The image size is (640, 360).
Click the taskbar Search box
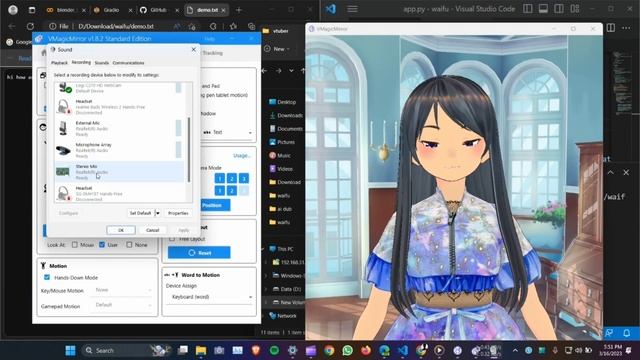pyautogui.click(x=126, y=350)
